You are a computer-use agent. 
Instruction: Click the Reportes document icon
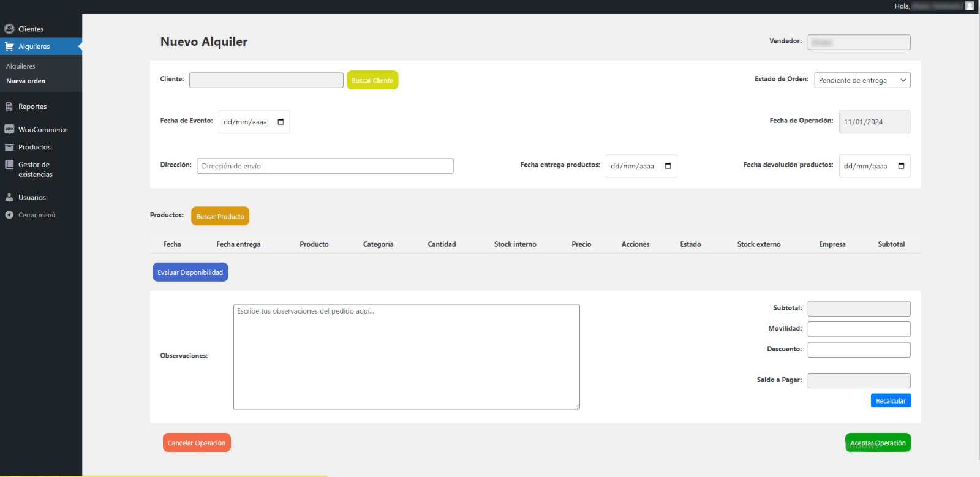9,107
